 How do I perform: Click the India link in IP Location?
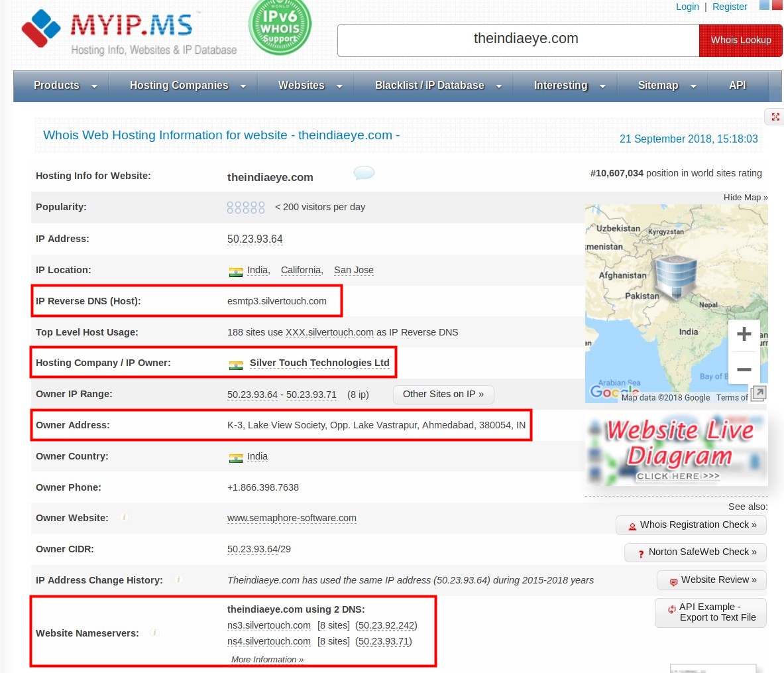[258, 271]
